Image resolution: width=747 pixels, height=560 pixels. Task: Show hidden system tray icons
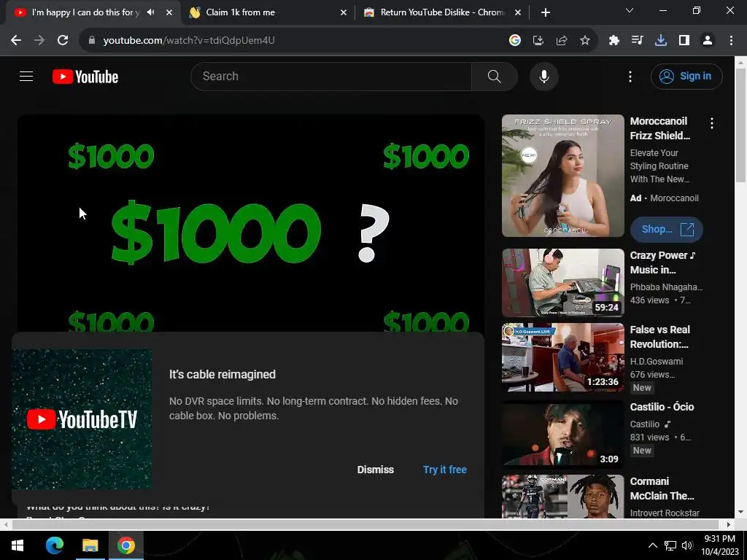click(x=653, y=545)
